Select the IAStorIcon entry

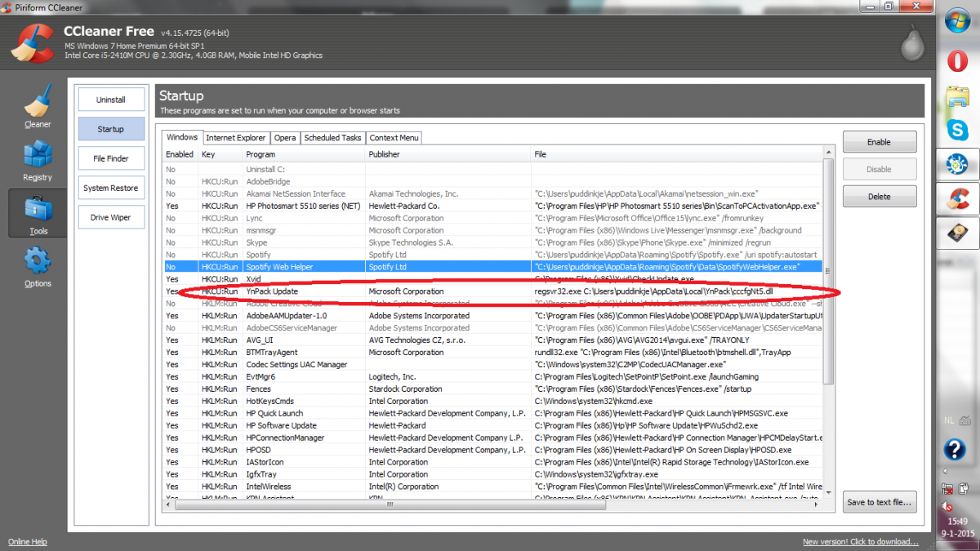click(x=492, y=462)
